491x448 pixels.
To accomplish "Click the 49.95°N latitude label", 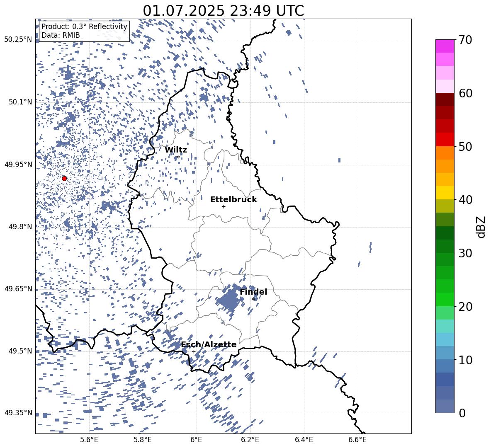I will (18, 164).
